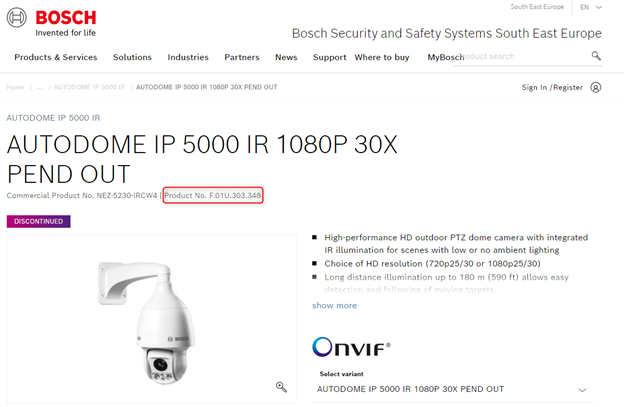Click the Where to buy link
Viewport: 624px width, 407px height.
(x=382, y=57)
